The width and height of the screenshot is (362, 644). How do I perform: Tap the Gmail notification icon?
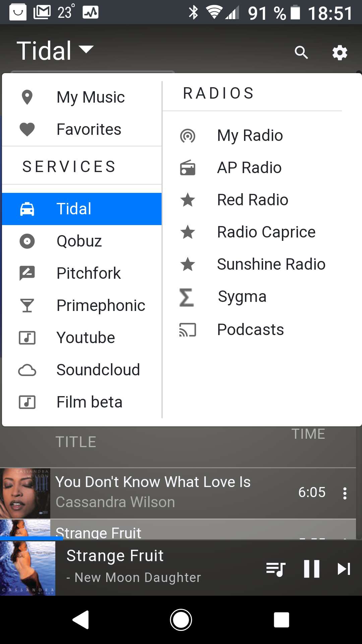pyautogui.click(x=42, y=12)
